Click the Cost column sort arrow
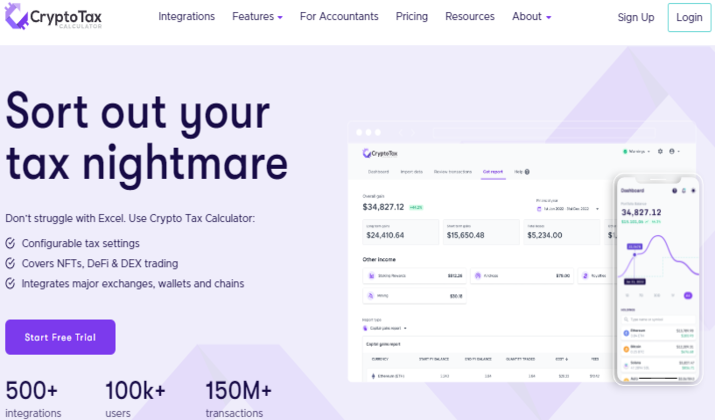This screenshot has height=420, width=715. pyautogui.click(x=567, y=359)
